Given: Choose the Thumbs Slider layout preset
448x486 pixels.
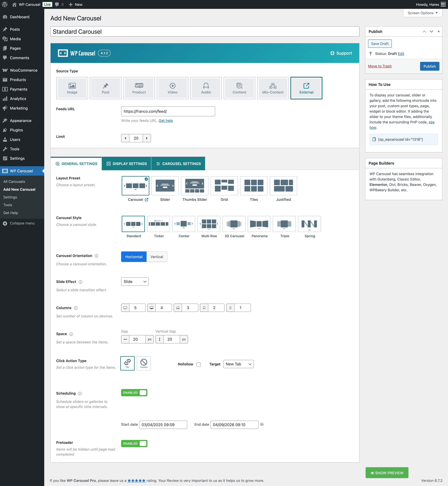Looking at the screenshot, I should (x=195, y=186).
